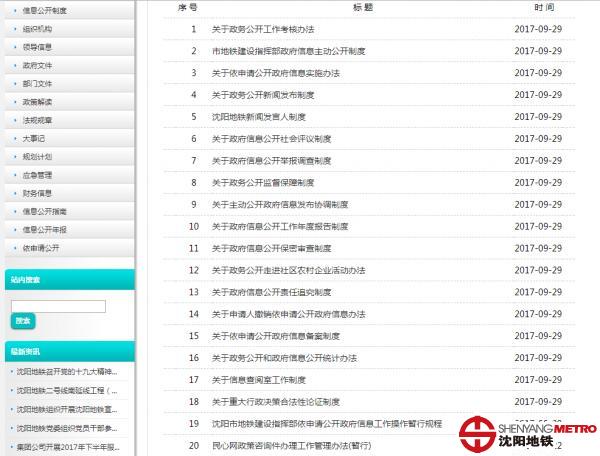
Task: Open 关于政府信息公开保密审查制度
Action: pyautogui.click(x=271, y=248)
